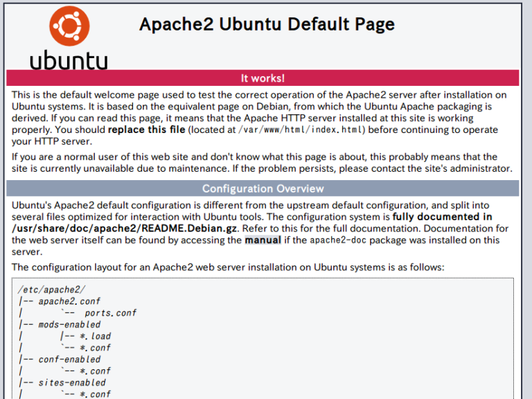
Task: Click the Apache2 Ubuntu Default Page title
Action: pos(267,24)
